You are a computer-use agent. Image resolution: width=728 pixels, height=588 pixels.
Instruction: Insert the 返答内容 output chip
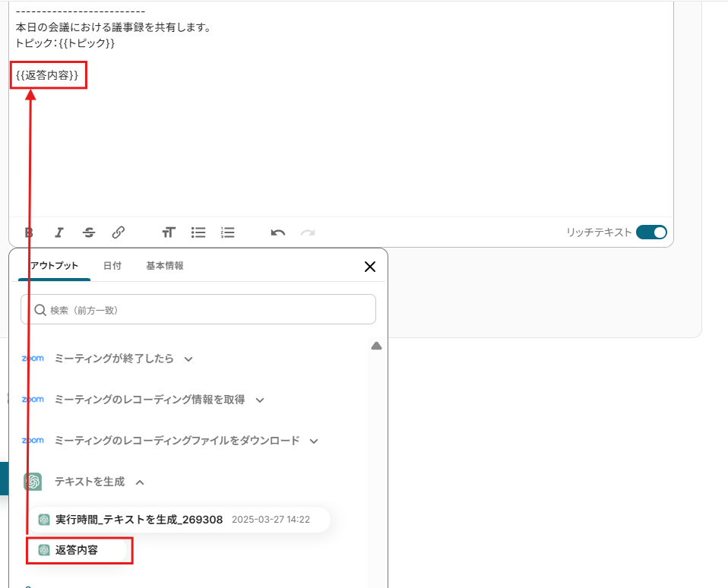pos(77,550)
